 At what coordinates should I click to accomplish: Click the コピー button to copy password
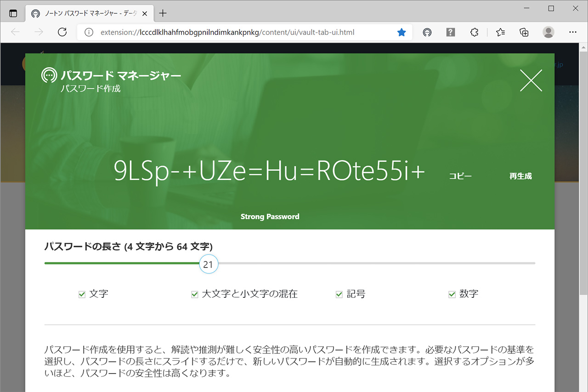pyautogui.click(x=460, y=176)
